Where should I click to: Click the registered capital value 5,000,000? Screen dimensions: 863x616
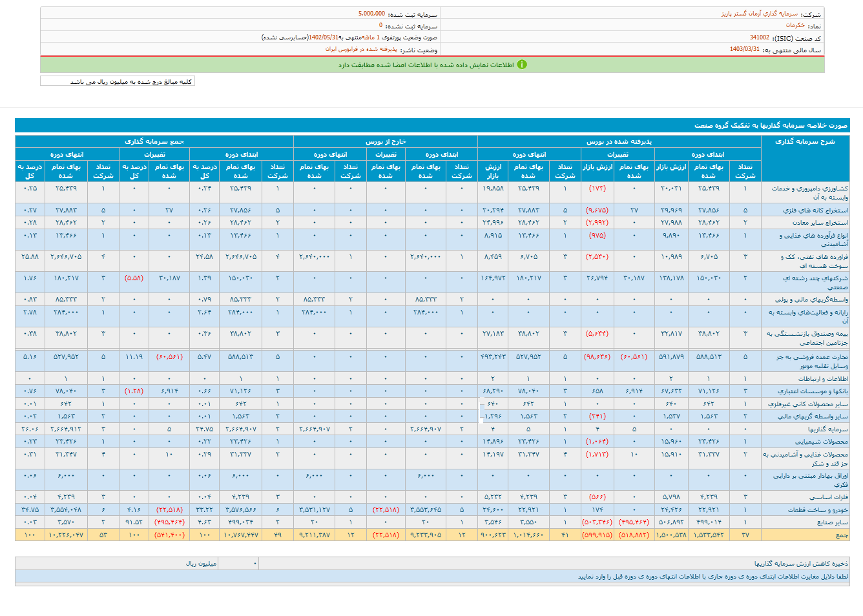tap(371, 14)
